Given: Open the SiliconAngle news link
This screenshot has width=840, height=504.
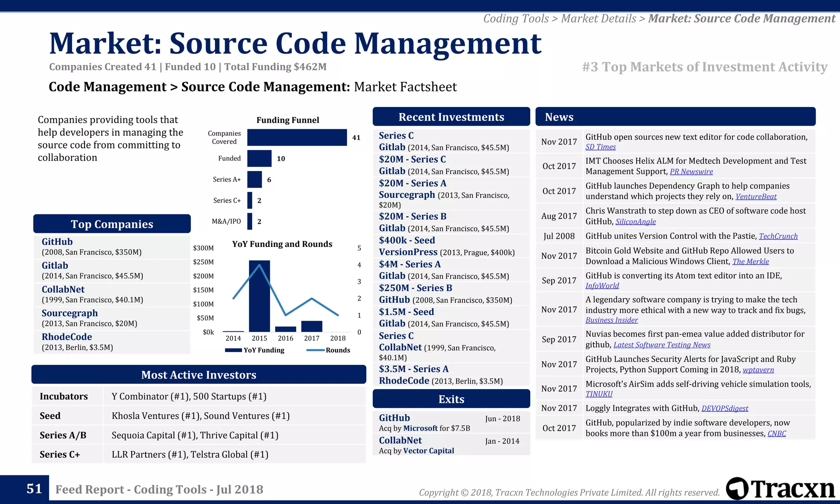Looking at the screenshot, I should point(635,222).
